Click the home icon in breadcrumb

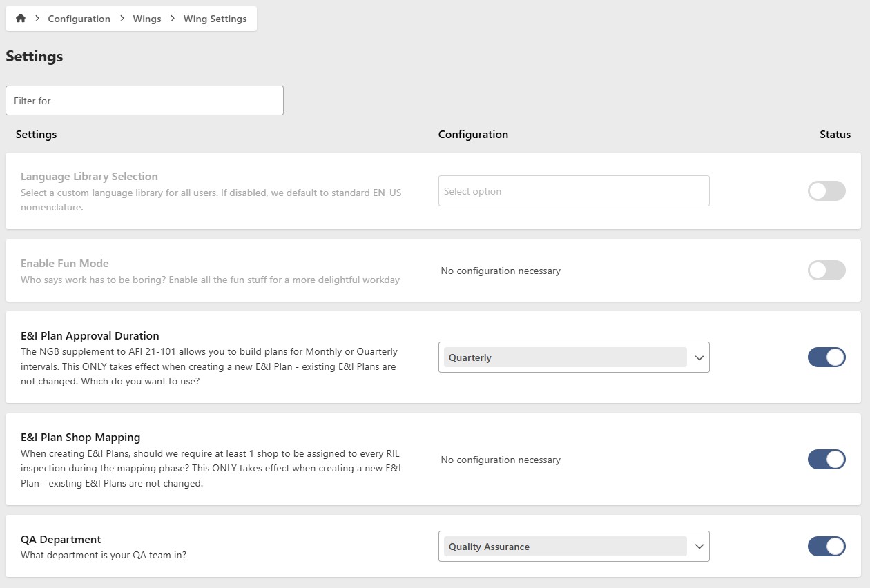coord(20,18)
